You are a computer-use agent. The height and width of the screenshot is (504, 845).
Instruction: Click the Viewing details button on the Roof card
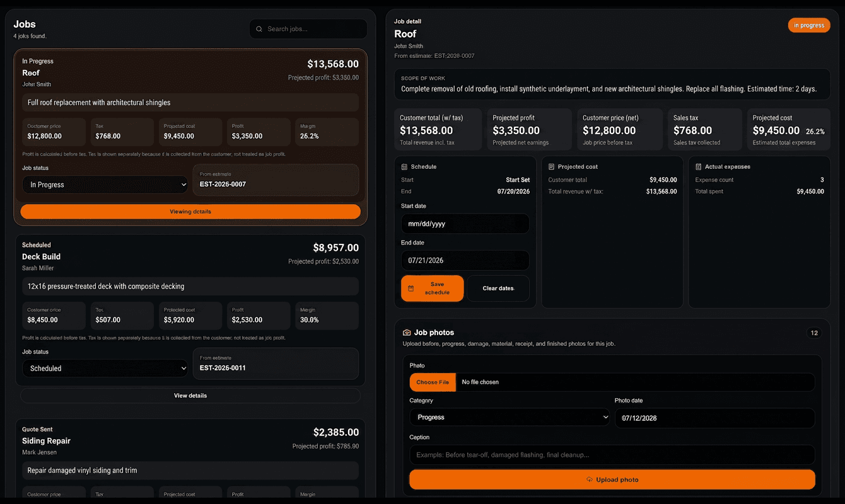[190, 212]
